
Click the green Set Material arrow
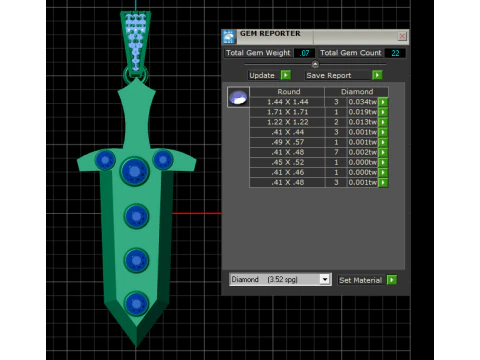[x=392, y=280]
